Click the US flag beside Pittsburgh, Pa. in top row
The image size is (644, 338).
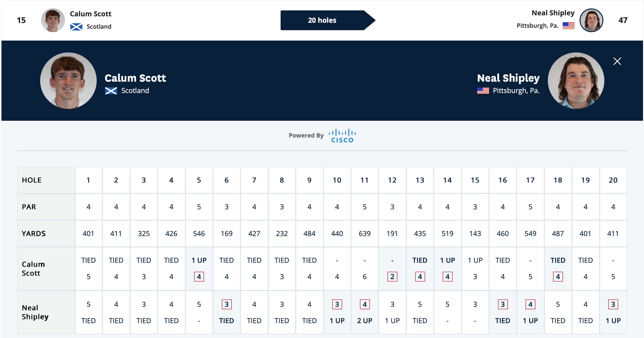tap(568, 25)
